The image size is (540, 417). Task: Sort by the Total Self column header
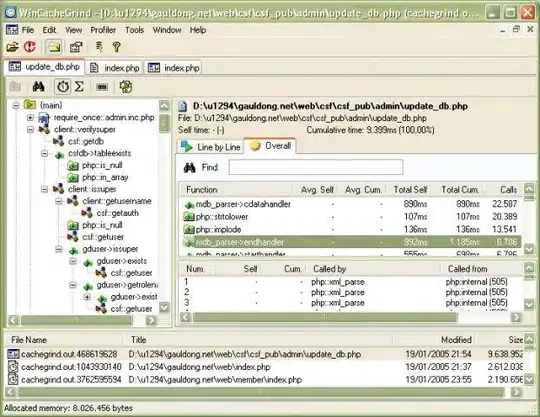click(x=407, y=190)
